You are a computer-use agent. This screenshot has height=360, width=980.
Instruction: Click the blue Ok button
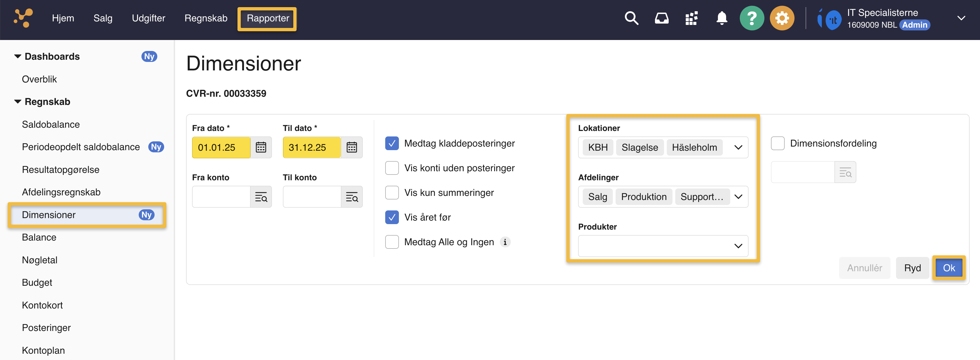949,268
